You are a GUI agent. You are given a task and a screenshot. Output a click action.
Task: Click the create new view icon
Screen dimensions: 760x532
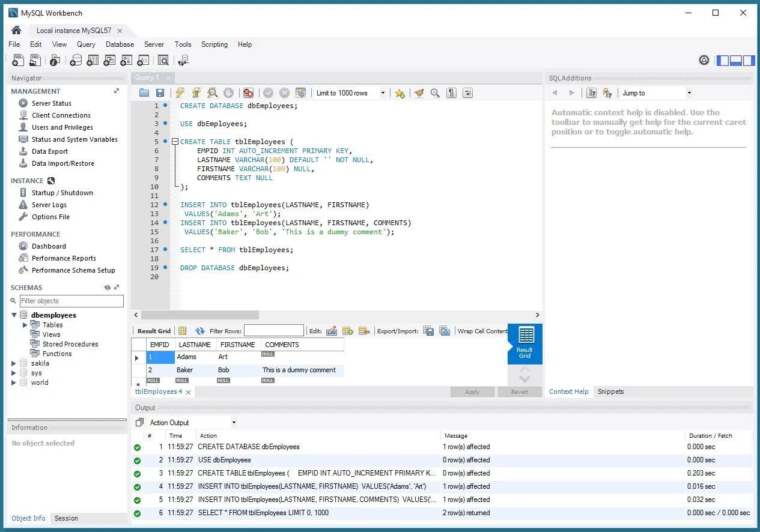coord(109,60)
